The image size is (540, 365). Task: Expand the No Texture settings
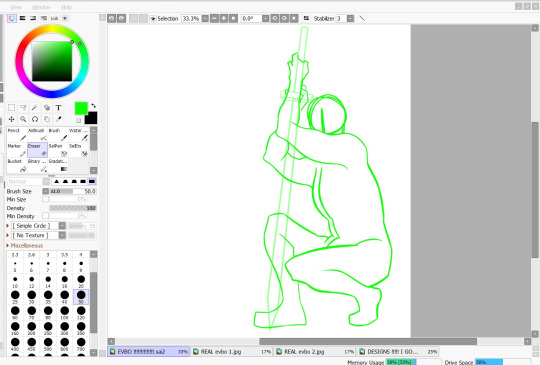pyautogui.click(x=8, y=235)
